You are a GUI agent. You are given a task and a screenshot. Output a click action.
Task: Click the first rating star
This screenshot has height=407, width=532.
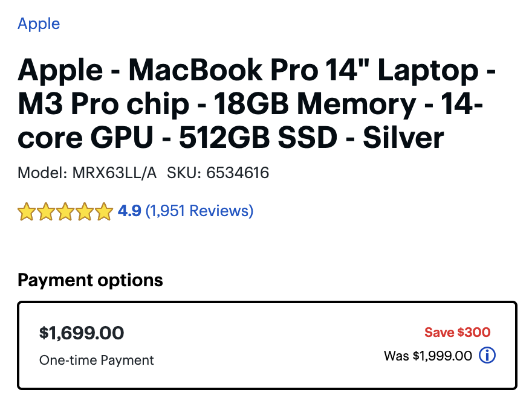[27, 211]
